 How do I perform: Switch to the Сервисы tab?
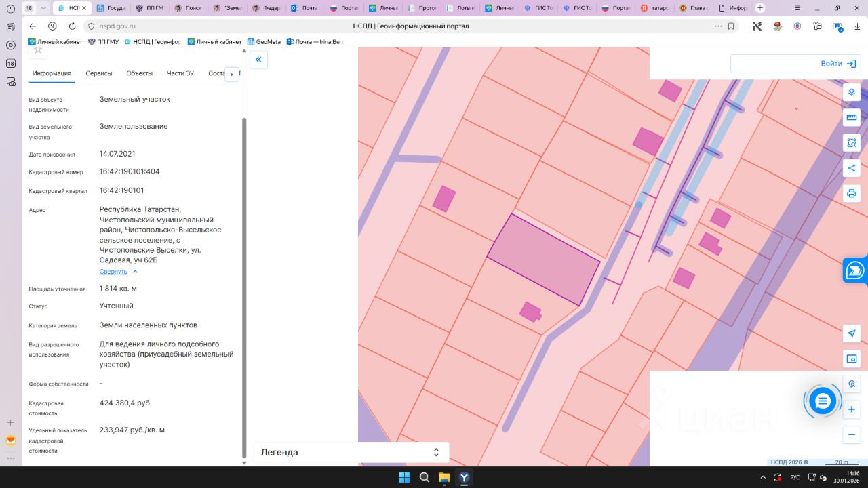99,73
